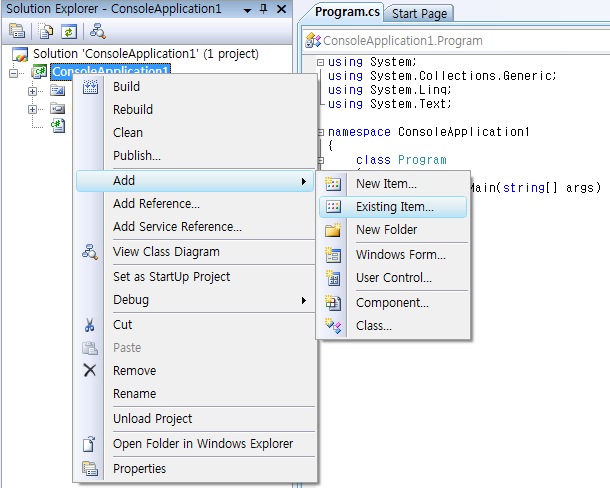This screenshot has width=610, height=488.
Task: Click the New Folder icon in submenu
Action: (333, 230)
